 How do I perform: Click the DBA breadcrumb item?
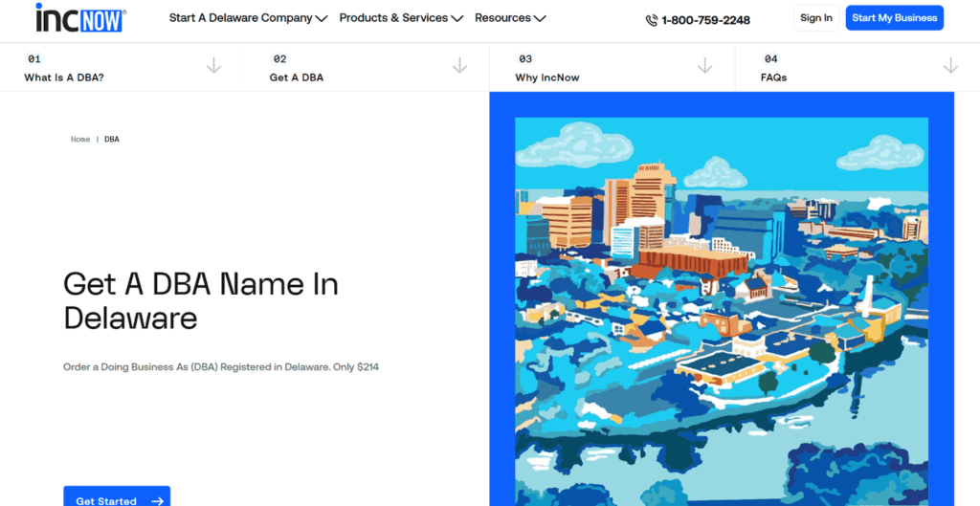(112, 140)
